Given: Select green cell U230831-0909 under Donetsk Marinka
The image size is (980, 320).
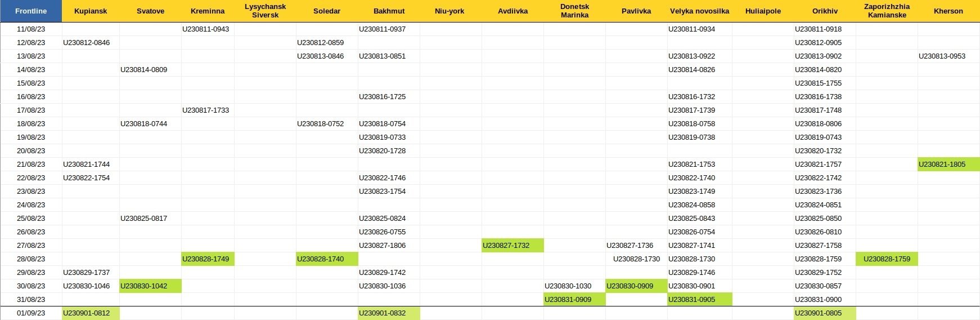Looking at the screenshot, I should pos(574,300).
